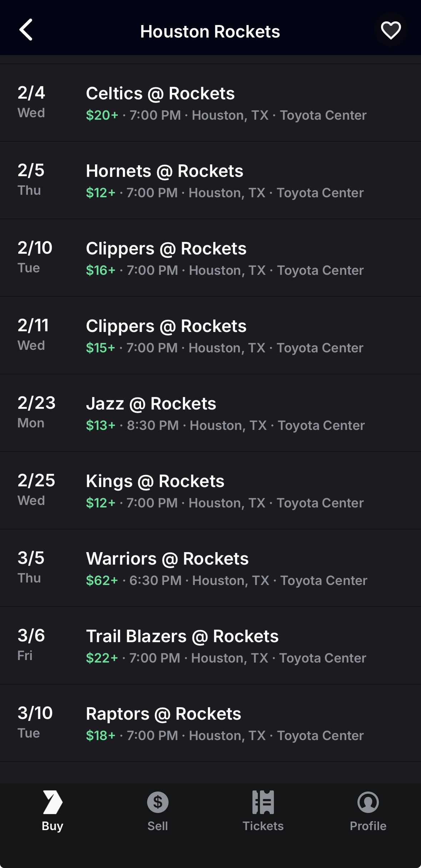Switch to the Sell tab label
This screenshot has width=421, height=868.
(x=157, y=826)
